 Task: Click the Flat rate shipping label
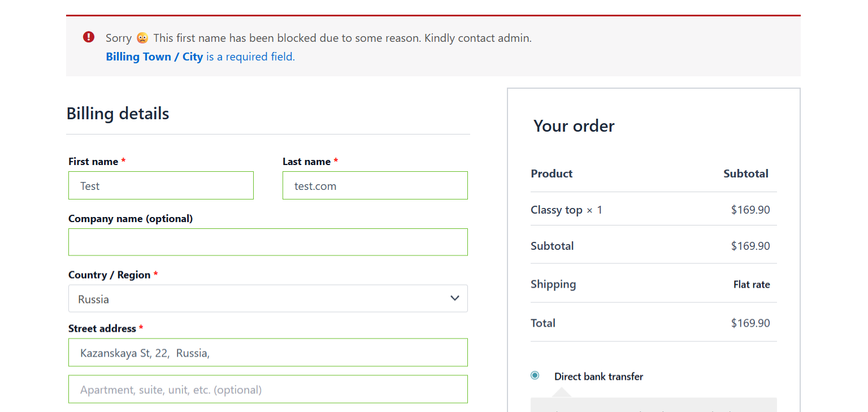pyautogui.click(x=752, y=284)
